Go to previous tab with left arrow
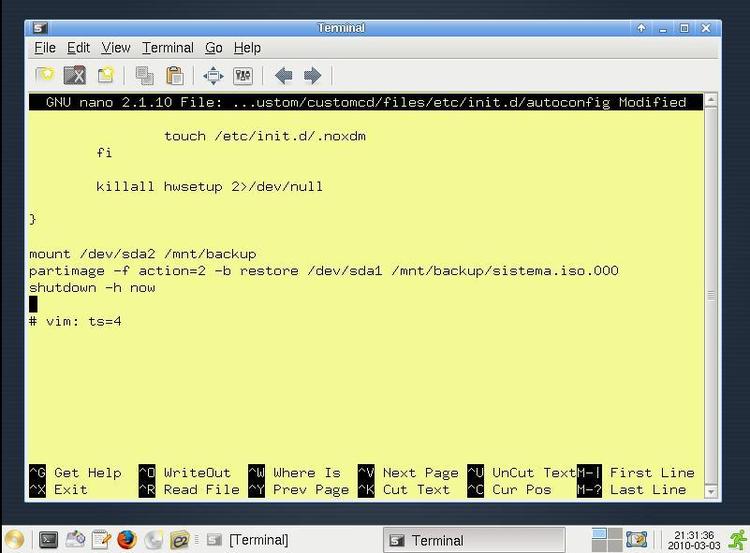The width and height of the screenshot is (750, 553). 284,76
